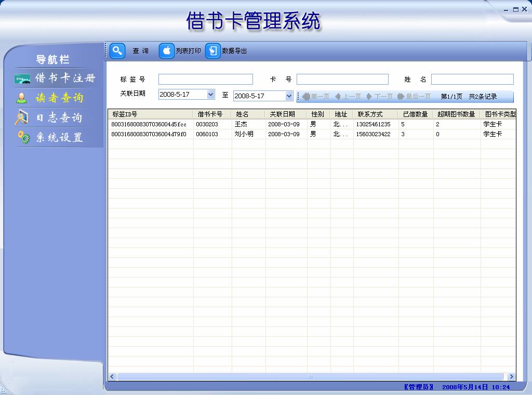Click 学生卡 in 刘小明's row

pos(493,134)
